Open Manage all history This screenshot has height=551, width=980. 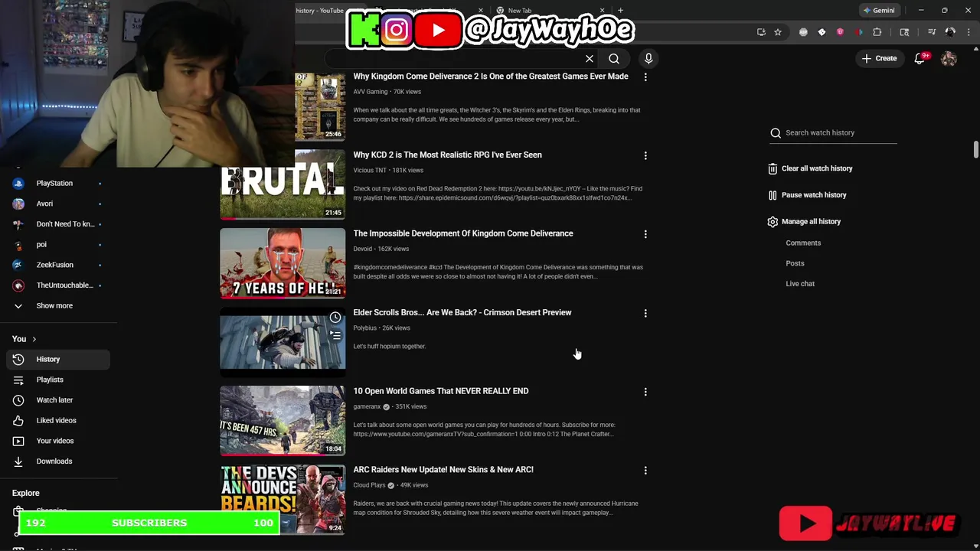coord(805,222)
